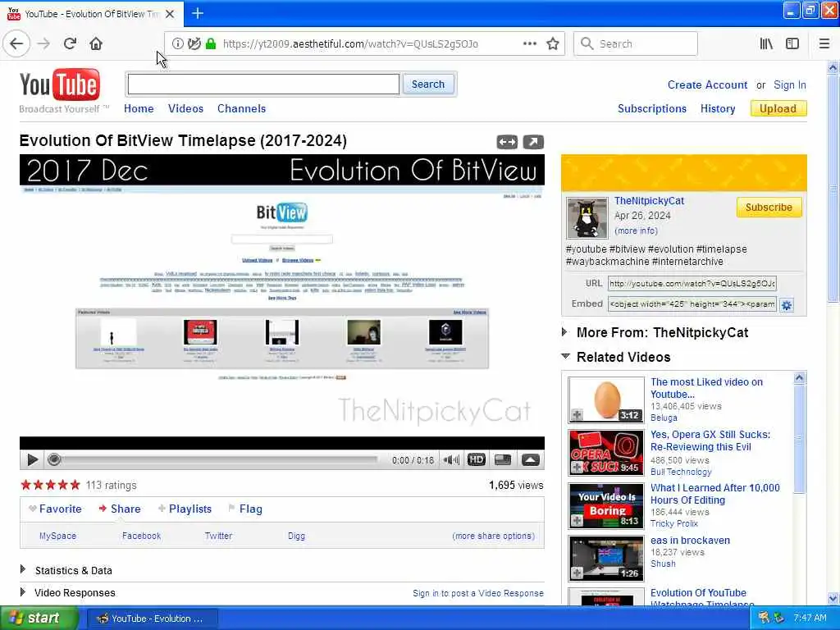The image size is (840, 630).
Task: Customize embed options gear icon
Action: pos(787,305)
